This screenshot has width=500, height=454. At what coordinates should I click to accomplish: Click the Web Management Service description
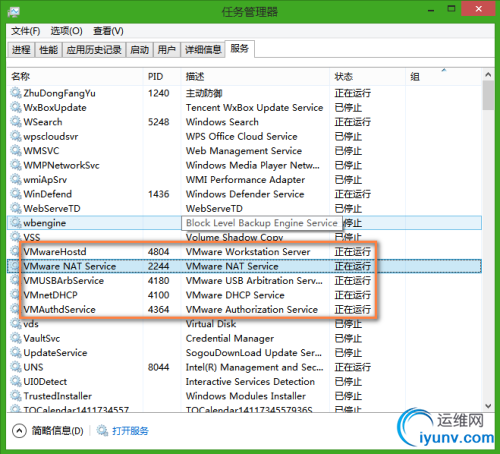click(244, 150)
